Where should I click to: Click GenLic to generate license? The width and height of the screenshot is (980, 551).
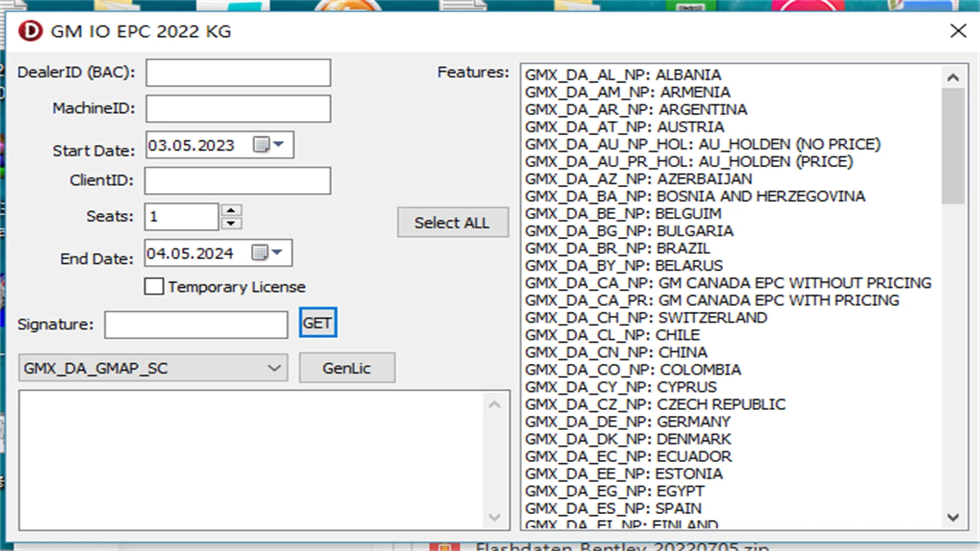[x=346, y=368]
